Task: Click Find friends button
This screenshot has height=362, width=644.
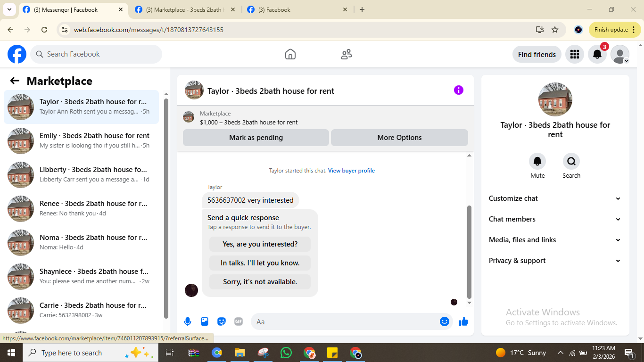Action: 537,54
